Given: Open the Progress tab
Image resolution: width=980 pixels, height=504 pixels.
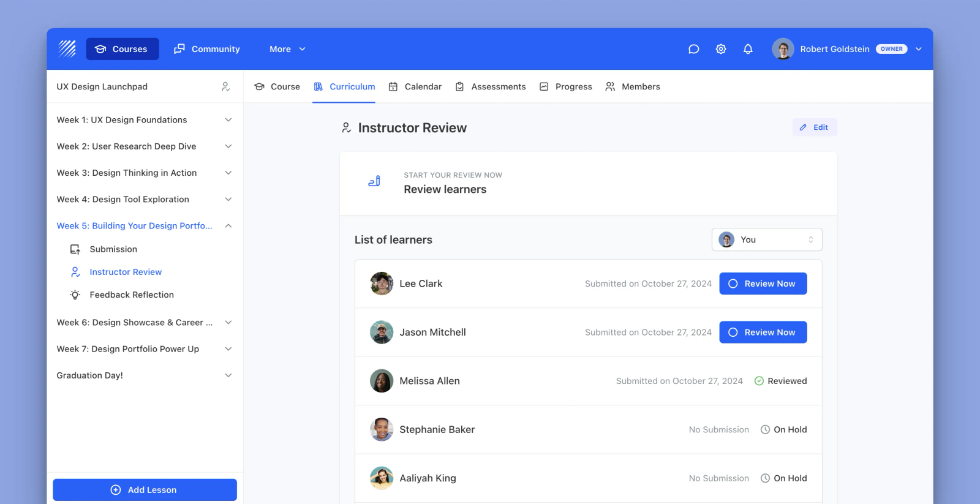Looking at the screenshot, I should coord(566,86).
